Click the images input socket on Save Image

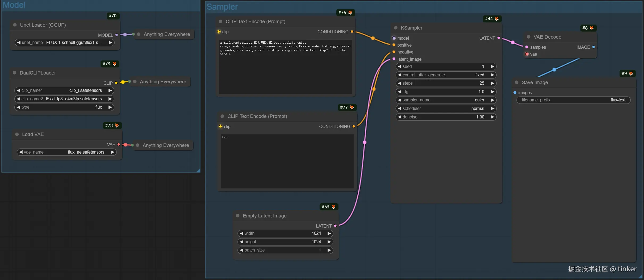[x=515, y=93]
